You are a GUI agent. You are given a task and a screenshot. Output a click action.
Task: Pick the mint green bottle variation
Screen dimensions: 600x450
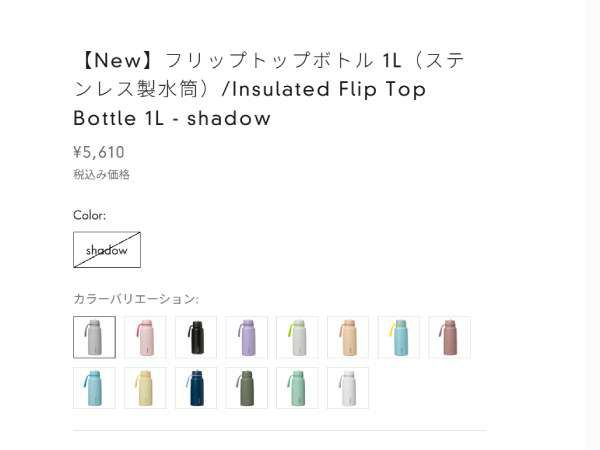click(297, 388)
